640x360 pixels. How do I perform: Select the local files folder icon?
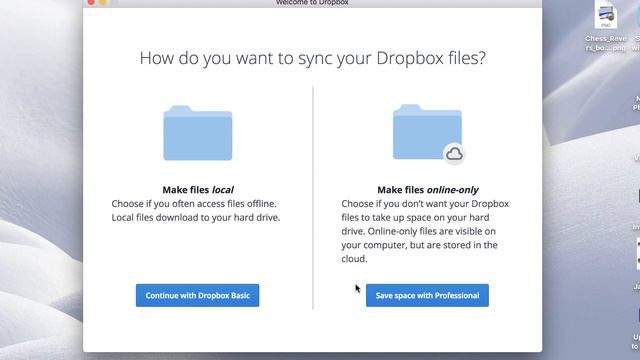click(198, 133)
